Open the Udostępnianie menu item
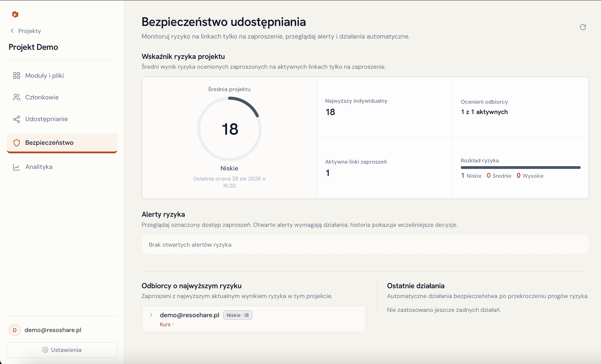Viewport: 601px width, 364px height. coord(62,119)
